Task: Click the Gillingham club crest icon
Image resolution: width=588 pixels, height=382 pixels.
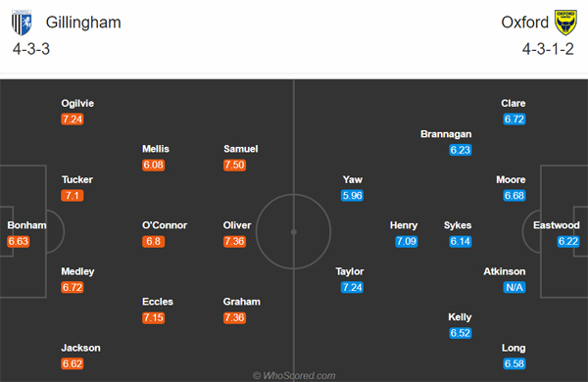Action: (22, 23)
